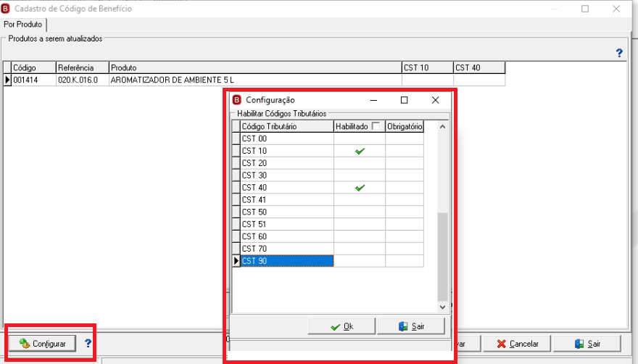Select the CST 51 tax code row
Image resolution: width=638 pixels, height=364 pixels.
coord(287,224)
